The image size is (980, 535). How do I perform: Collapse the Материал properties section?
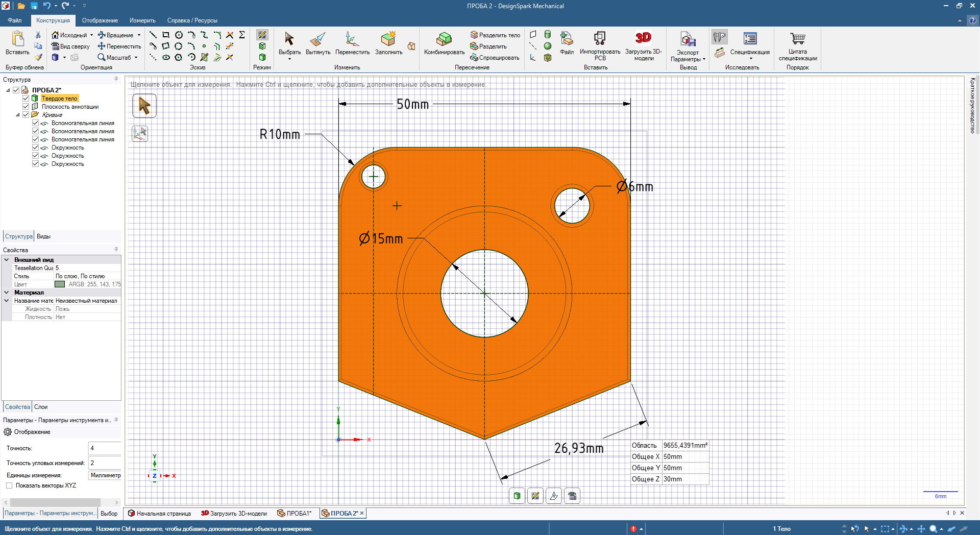pyautogui.click(x=7, y=293)
